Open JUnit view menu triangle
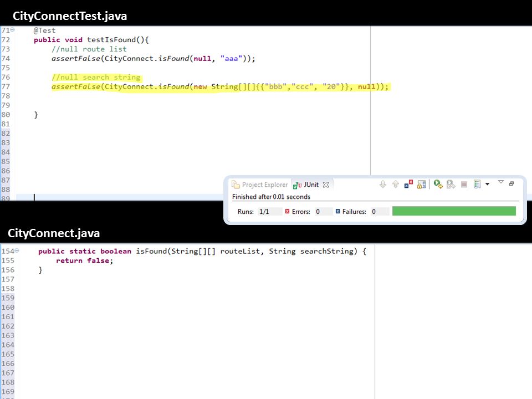The width and height of the screenshot is (532, 399). click(x=501, y=182)
